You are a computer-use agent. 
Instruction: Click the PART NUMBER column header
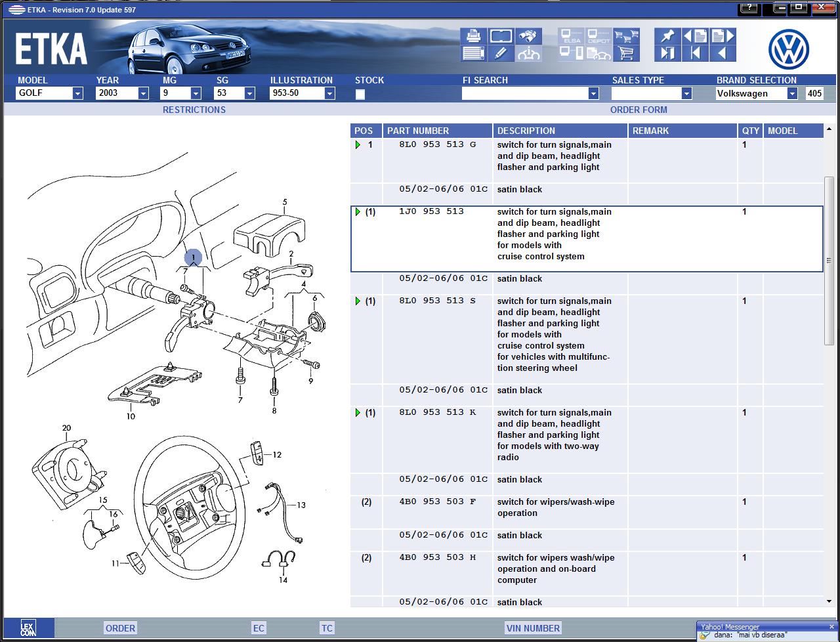[438, 131]
